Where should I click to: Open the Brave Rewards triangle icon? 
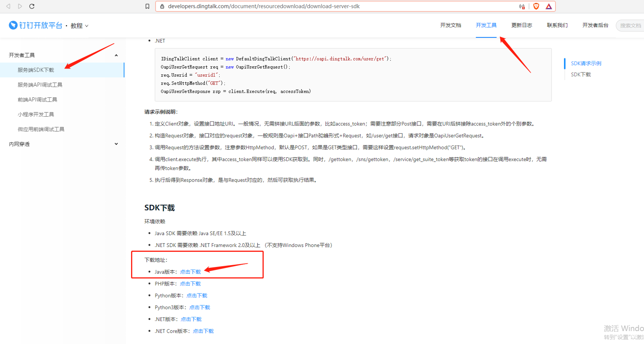pyautogui.click(x=549, y=6)
